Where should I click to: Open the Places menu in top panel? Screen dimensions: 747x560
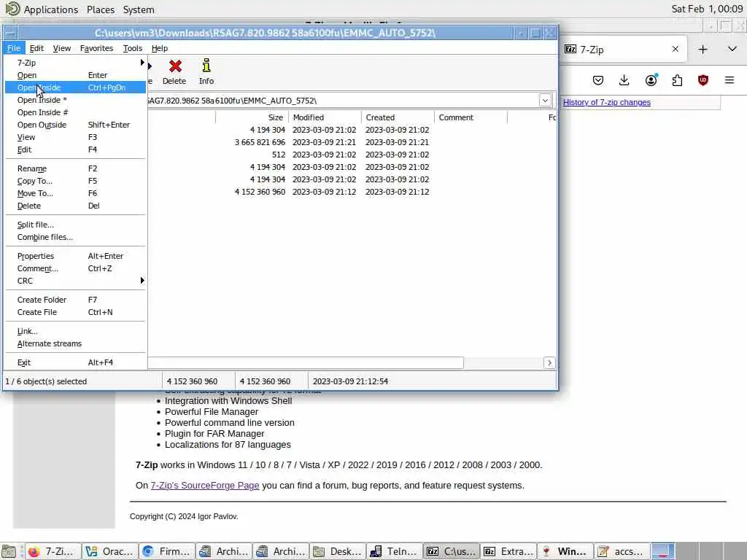tap(101, 9)
